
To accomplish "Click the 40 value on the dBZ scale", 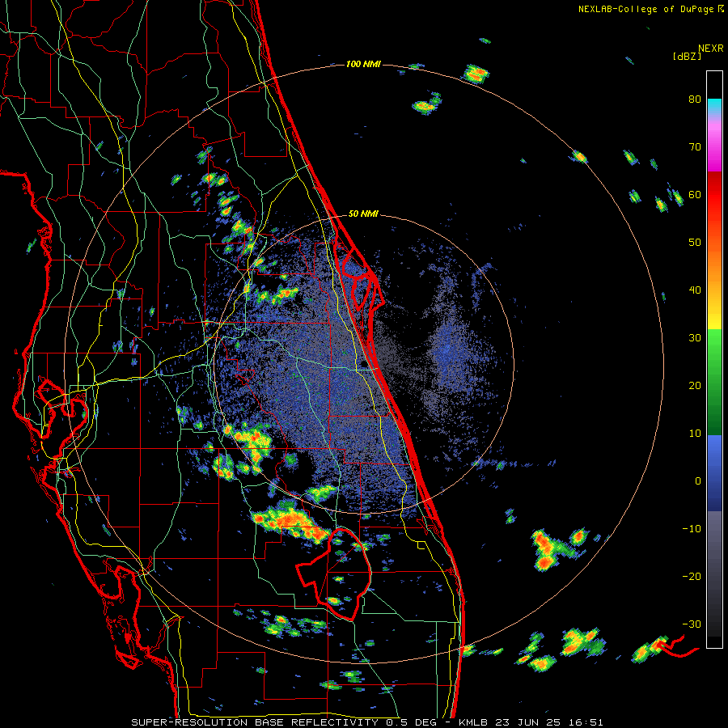I will coord(695,290).
